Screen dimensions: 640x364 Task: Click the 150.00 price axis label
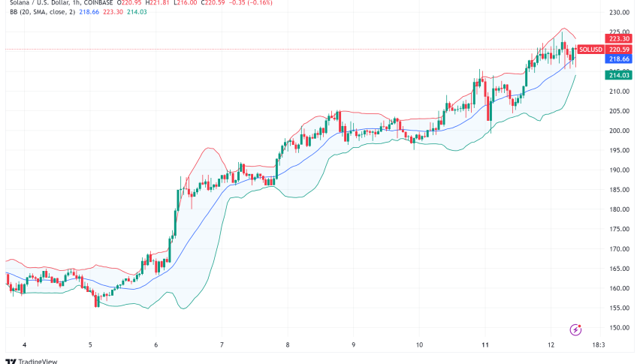[x=619, y=328]
